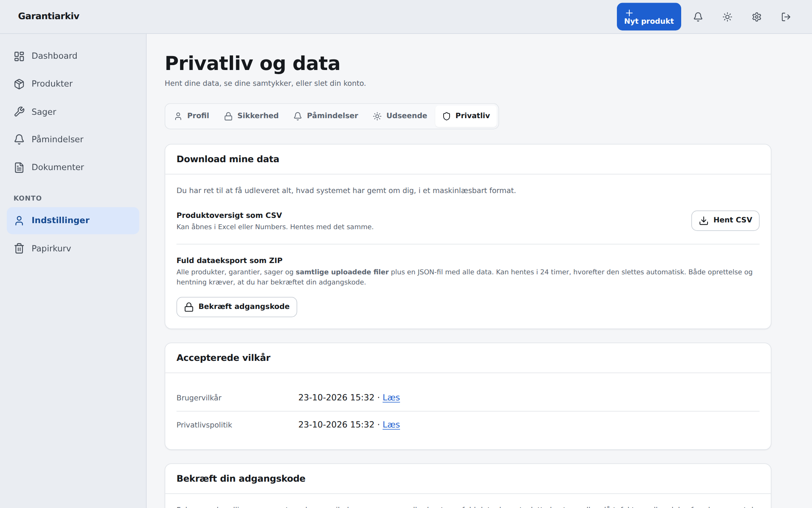Image resolution: width=812 pixels, height=508 pixels.
Task: Switch to the Profil tab
Action: point(192,116)
